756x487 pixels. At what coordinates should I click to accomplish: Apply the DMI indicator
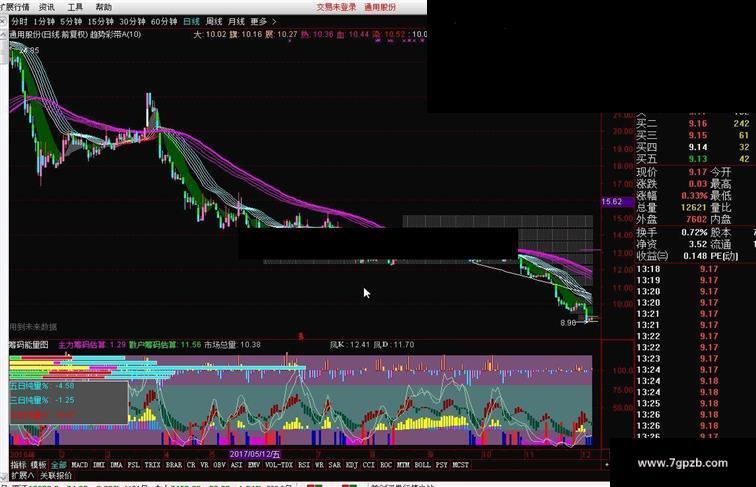[x=99, y=465]
